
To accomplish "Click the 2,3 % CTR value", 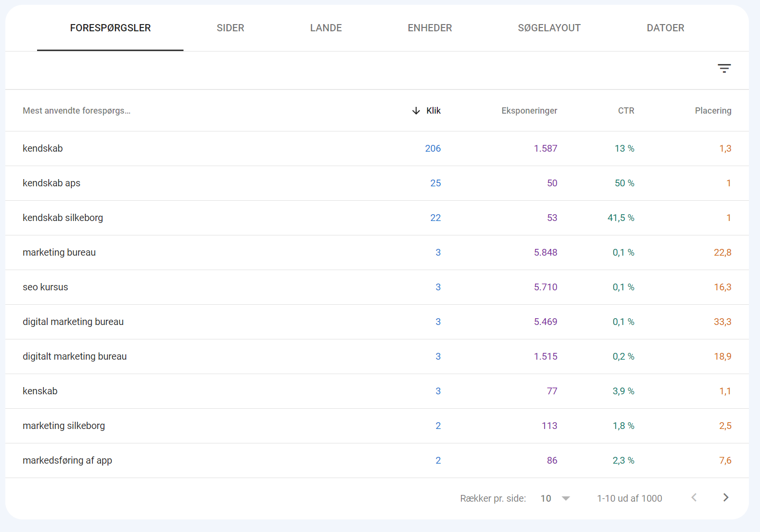I will pyautogui.click(x=623, y=461).
